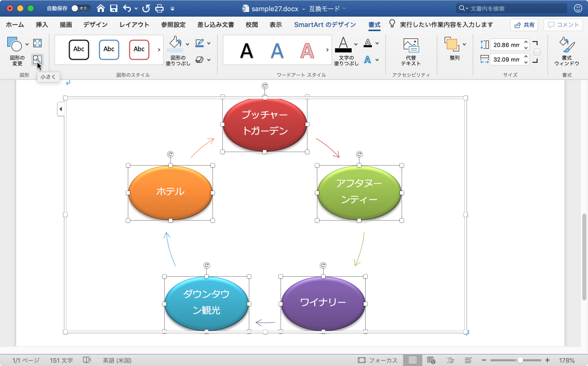
Task: Undo the last action
Action: 127,8
